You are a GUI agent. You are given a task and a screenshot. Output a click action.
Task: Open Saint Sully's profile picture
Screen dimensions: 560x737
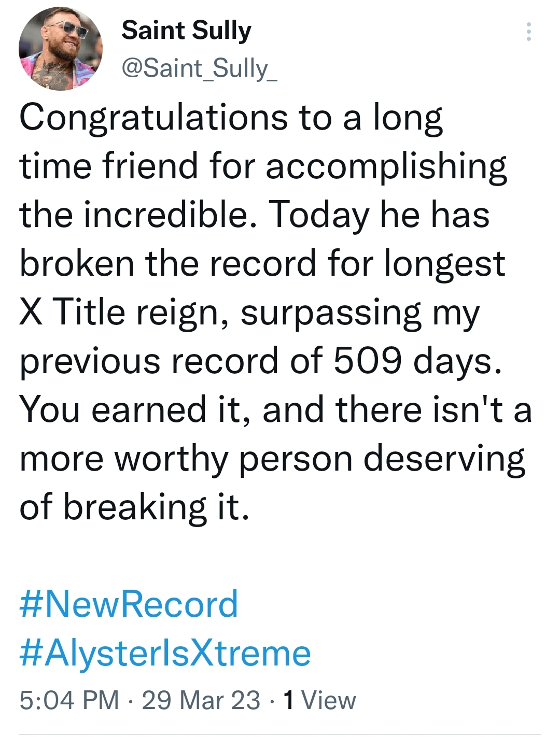(x=61, y=49)
